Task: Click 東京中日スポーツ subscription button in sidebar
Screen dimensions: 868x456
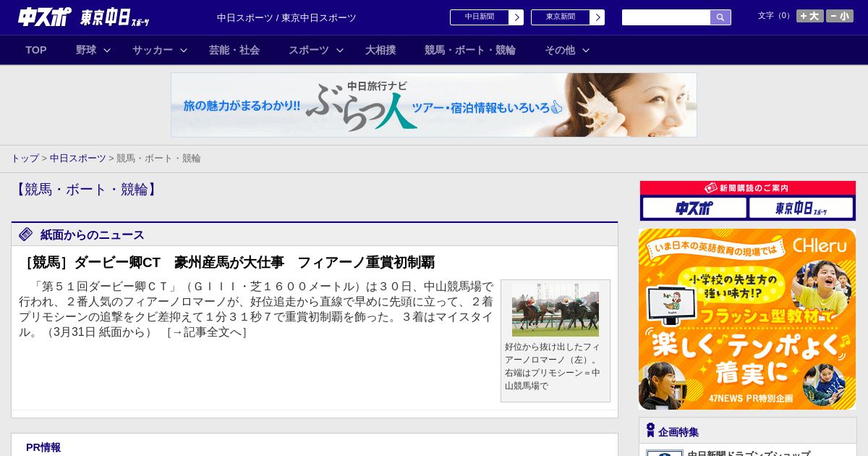Action: click(x=801, y=208)
